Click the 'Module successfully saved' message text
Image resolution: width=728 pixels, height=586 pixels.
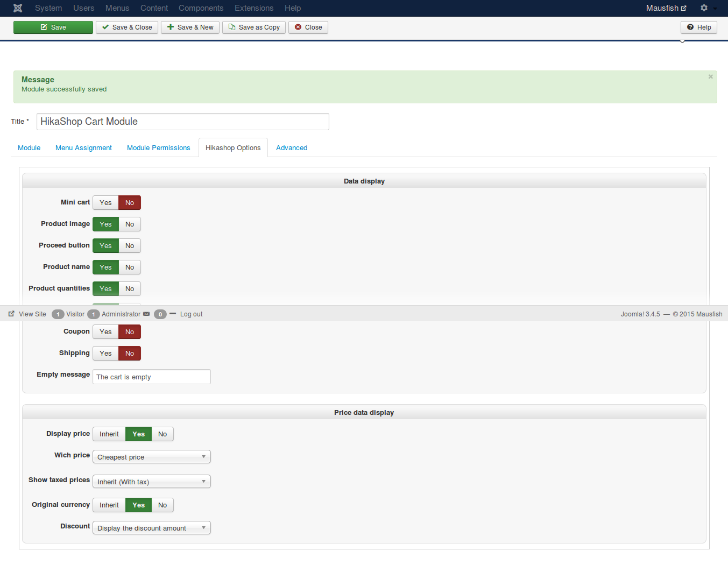(64, 89)
